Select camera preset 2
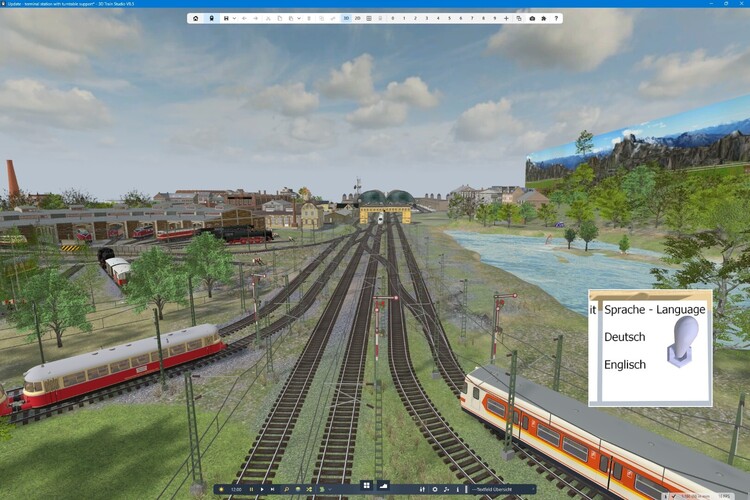 (415, 18)
